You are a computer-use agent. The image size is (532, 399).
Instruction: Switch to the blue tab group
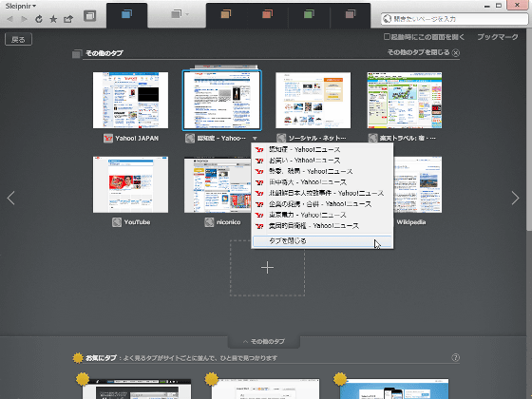coord(127,14)
